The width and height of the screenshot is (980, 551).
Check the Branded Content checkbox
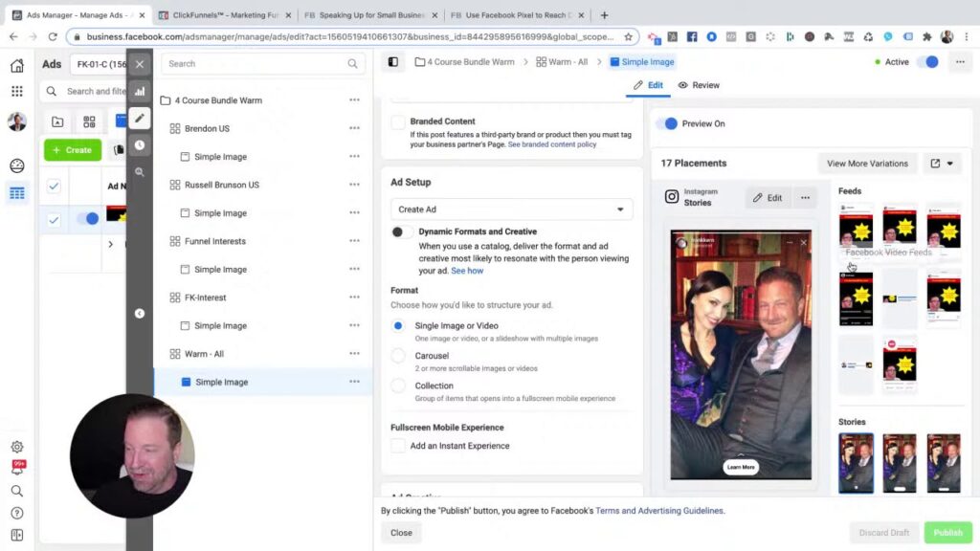[398, 122]
